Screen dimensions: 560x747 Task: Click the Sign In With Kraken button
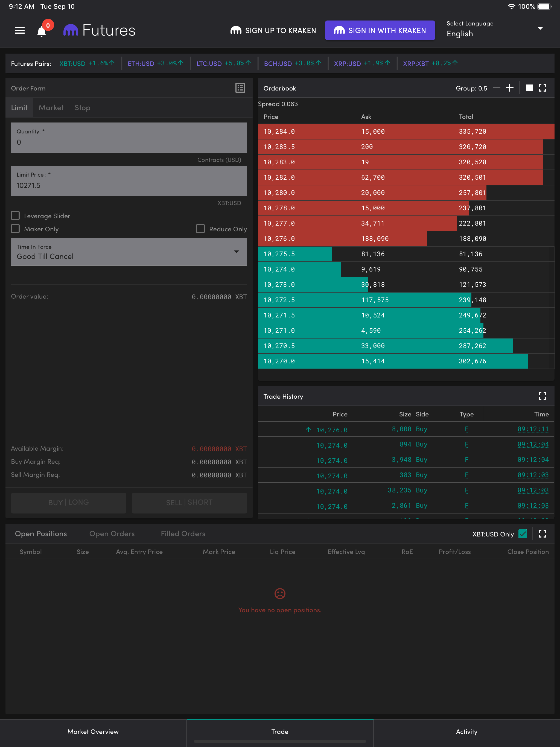tap(380, 30)
